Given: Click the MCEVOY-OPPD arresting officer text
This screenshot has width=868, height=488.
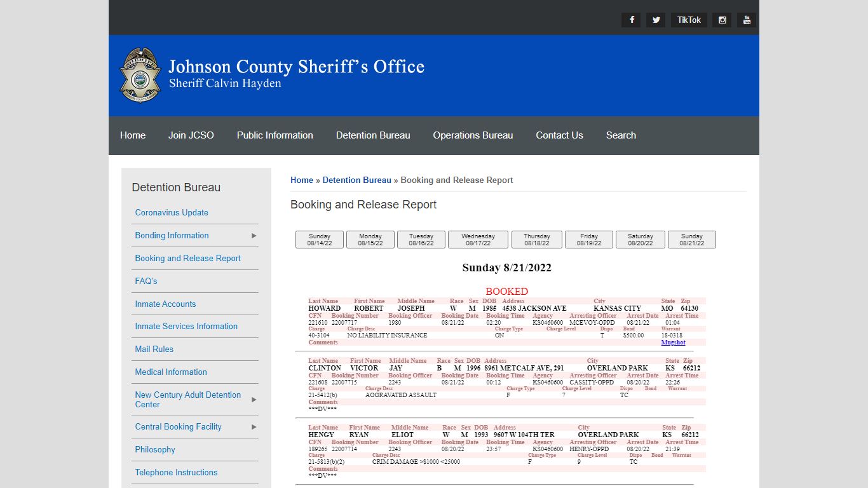Looking at the screenshot, I should click(x=592, y=323).
